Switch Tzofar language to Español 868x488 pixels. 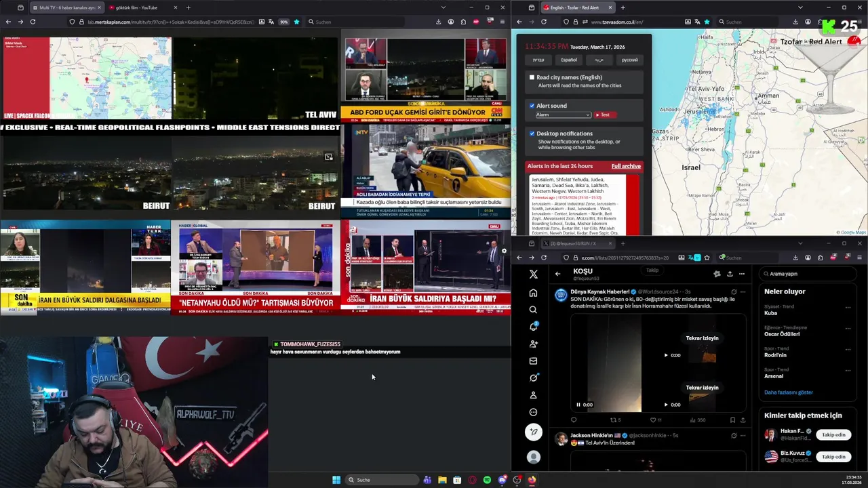(x=568, y=60)
